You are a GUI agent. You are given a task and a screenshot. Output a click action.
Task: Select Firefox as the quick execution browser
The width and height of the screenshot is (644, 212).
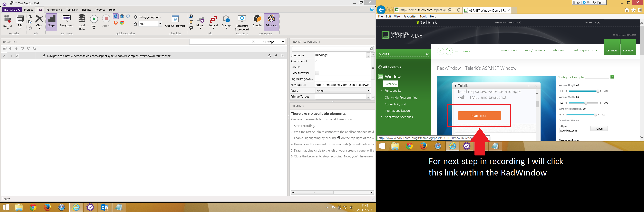[x=115, y=23]
